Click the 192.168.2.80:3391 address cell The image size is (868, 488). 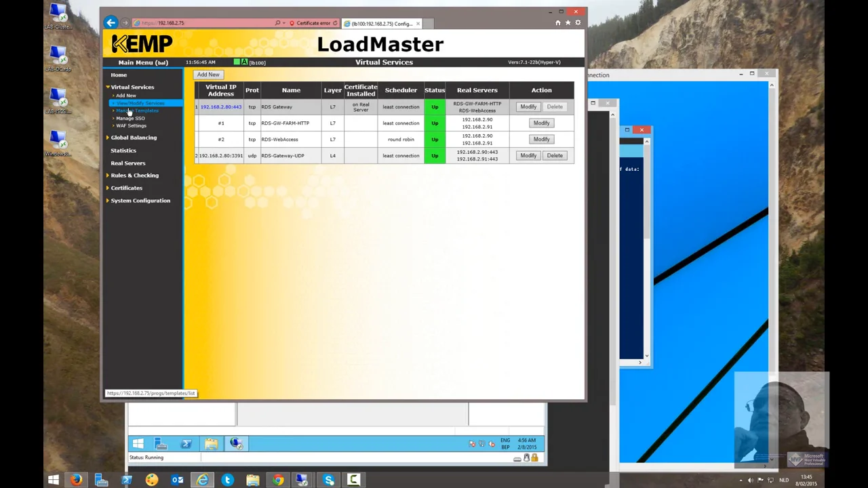point(220,156)
